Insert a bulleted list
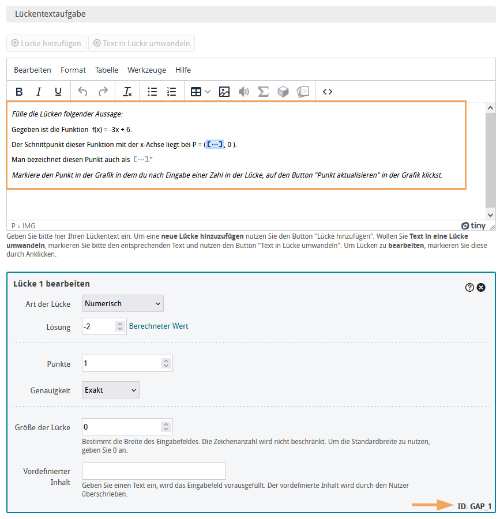 (x=152, y=92)
